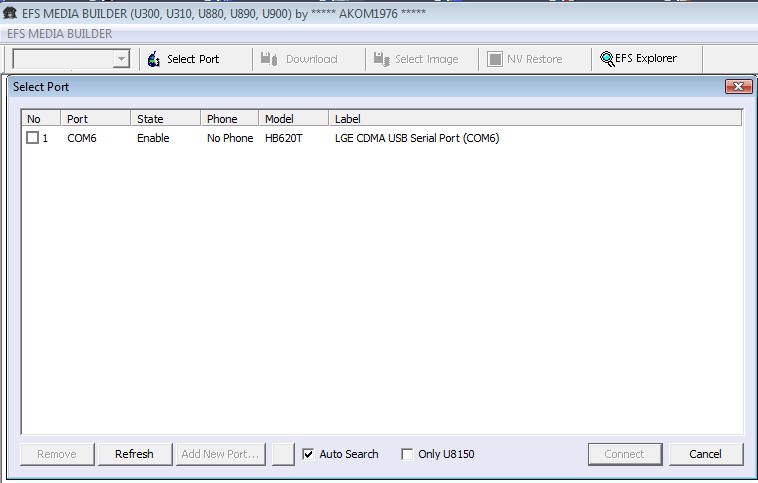The height and width of the screenshot is (483, 758).
Task: Open EFS Explorer magnifier icon
Action: tap(607, 59)
